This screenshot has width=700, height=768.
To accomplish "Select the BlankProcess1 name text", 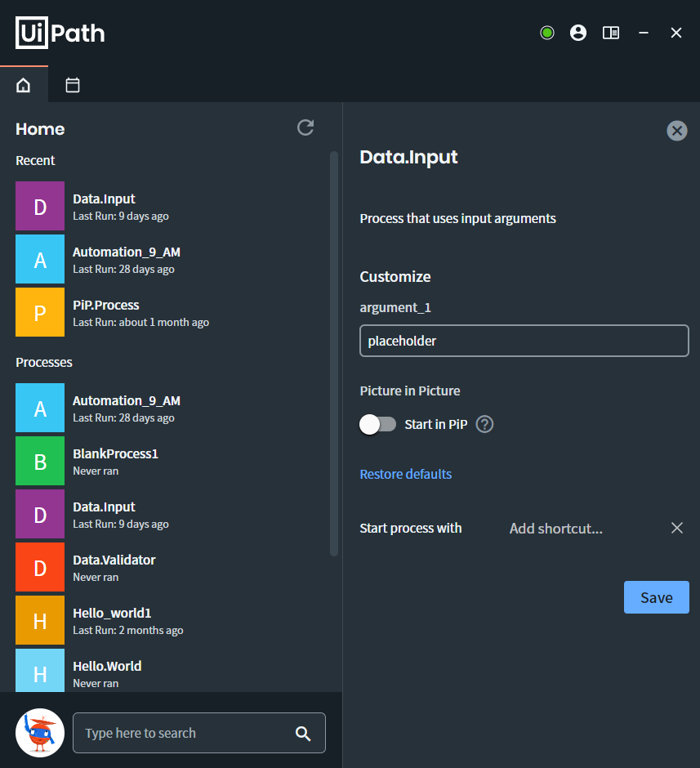I will [x=115, y=454].
